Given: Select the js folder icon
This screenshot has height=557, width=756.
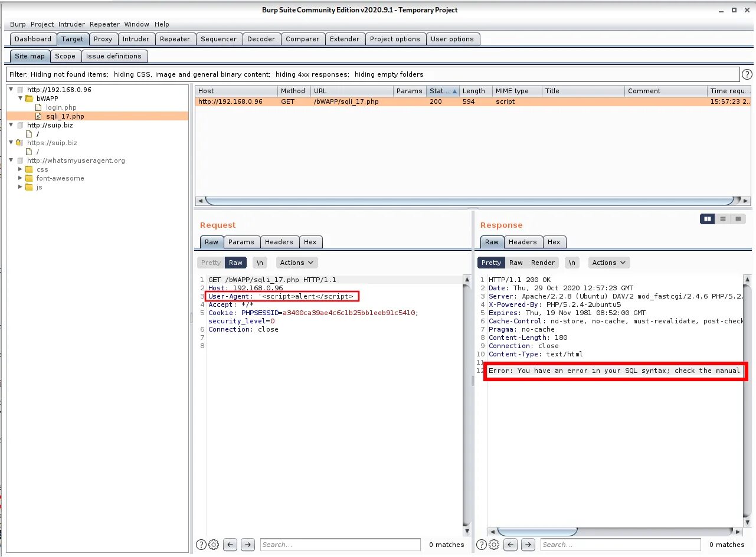Looking at the screenshot, I should click(29, 187).
